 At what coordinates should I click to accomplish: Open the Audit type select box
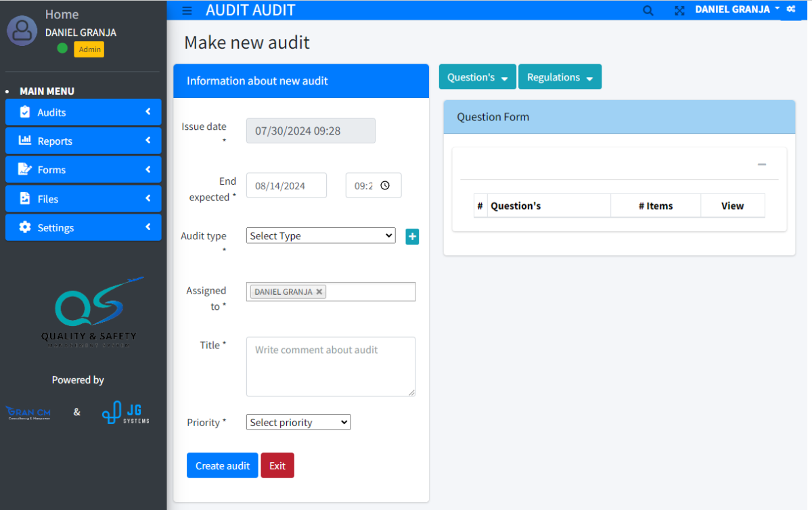coord(321,235)
